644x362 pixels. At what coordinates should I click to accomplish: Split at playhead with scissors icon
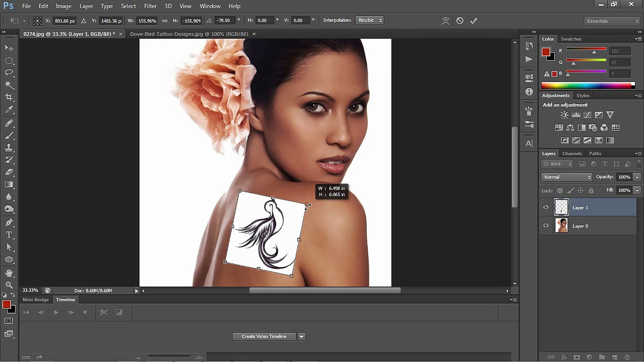click(x=104, y=312)
